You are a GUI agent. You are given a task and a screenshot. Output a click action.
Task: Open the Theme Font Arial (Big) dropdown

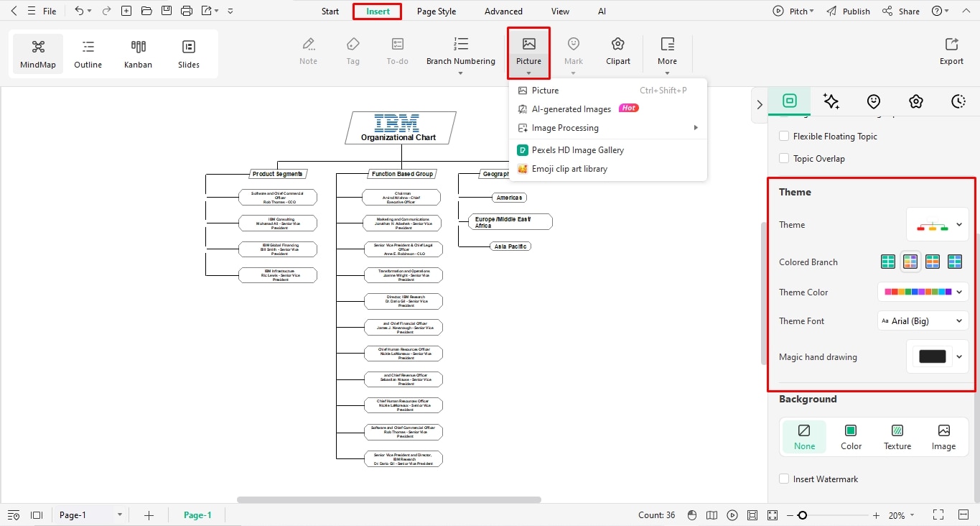tap(923, 321)
